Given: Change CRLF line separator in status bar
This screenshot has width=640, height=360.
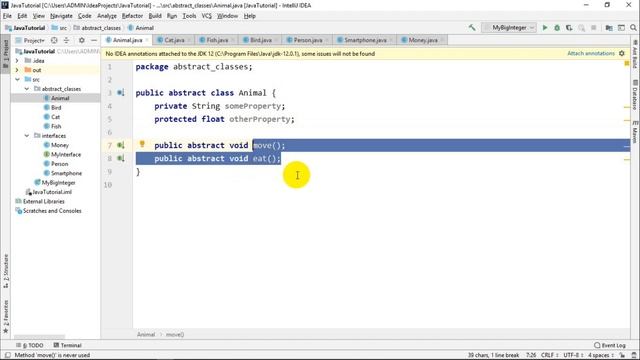Looking at the screenshot, I should pyautogui.click(x=550, y=355).
